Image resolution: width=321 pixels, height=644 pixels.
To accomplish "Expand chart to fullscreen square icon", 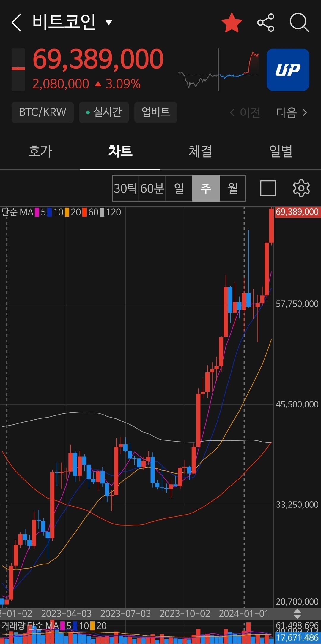I will [268, 188].
